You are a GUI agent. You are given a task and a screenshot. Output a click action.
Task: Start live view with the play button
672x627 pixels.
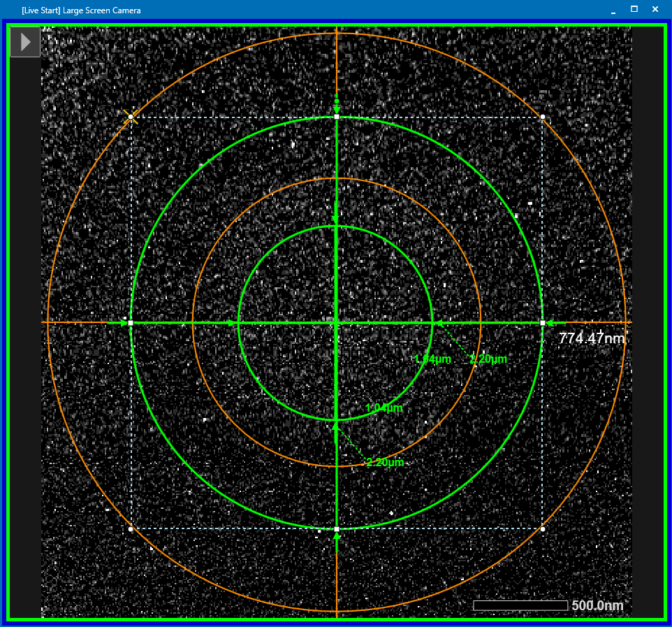click(x=25, y=42)
